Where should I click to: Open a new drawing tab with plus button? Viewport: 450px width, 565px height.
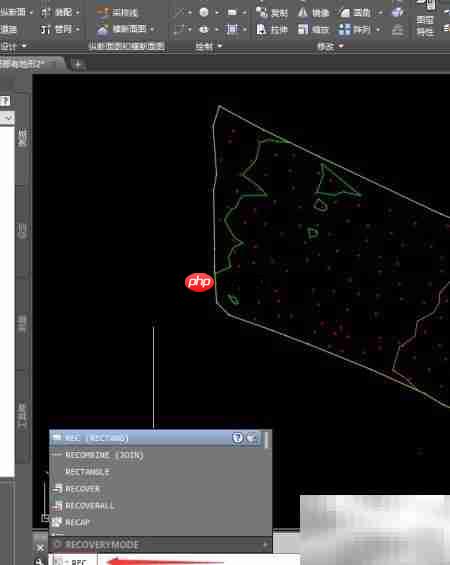pos(77,65)
